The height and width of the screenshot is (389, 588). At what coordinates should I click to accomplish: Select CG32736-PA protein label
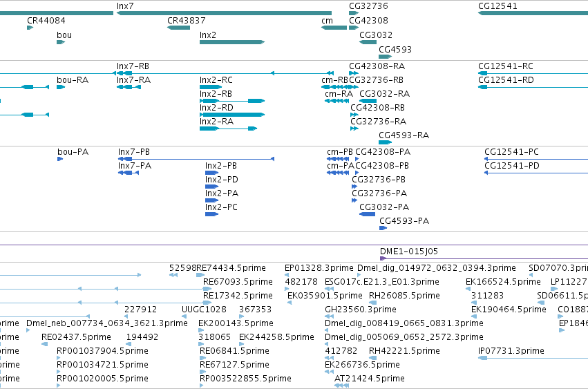379,193
